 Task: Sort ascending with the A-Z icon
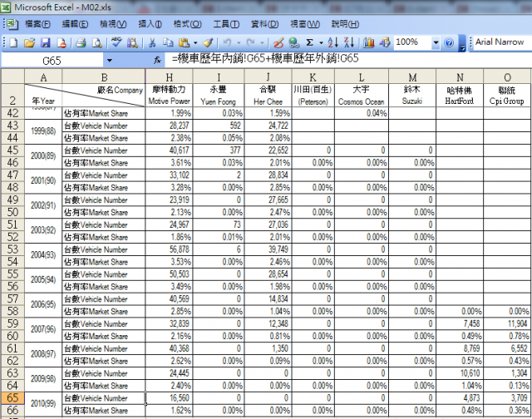(x=332, y=42)
